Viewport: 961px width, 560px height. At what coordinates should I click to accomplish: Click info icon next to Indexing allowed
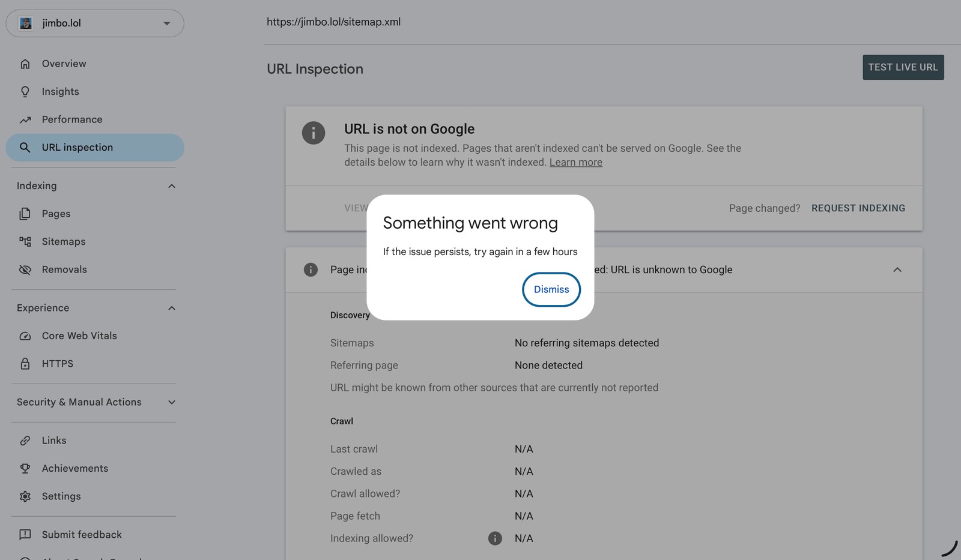pos(495,538)
